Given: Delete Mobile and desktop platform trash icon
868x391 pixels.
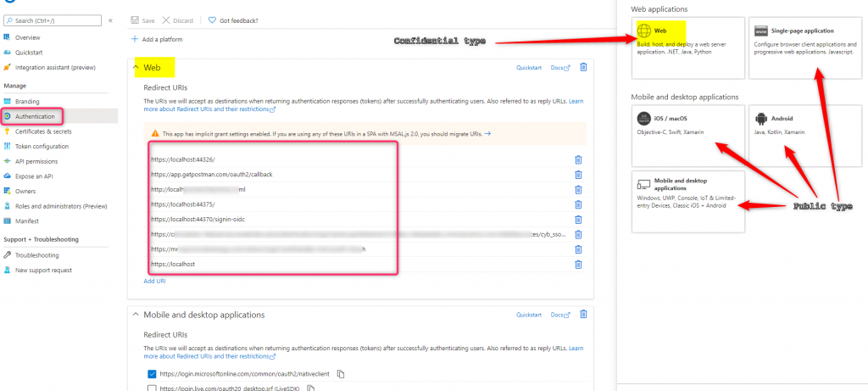Looking at the screenshot, I should [583, 314].
